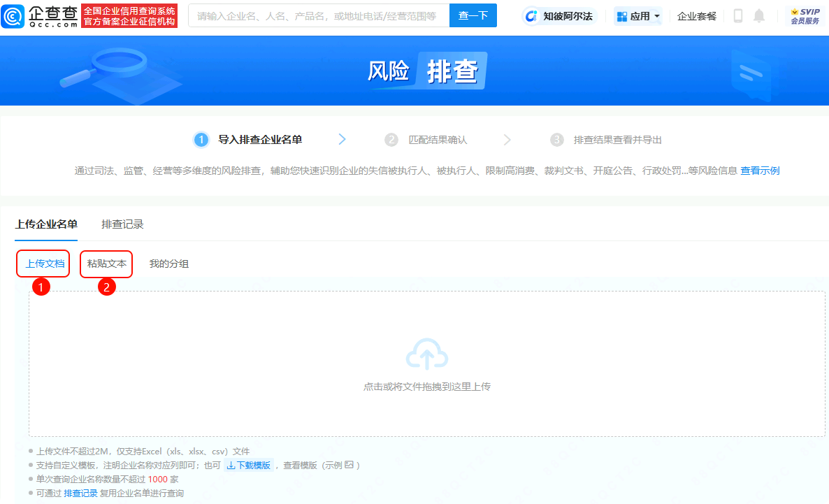
Task: Switch to the 排查记录 tab
Action: (x=122, y=224)
